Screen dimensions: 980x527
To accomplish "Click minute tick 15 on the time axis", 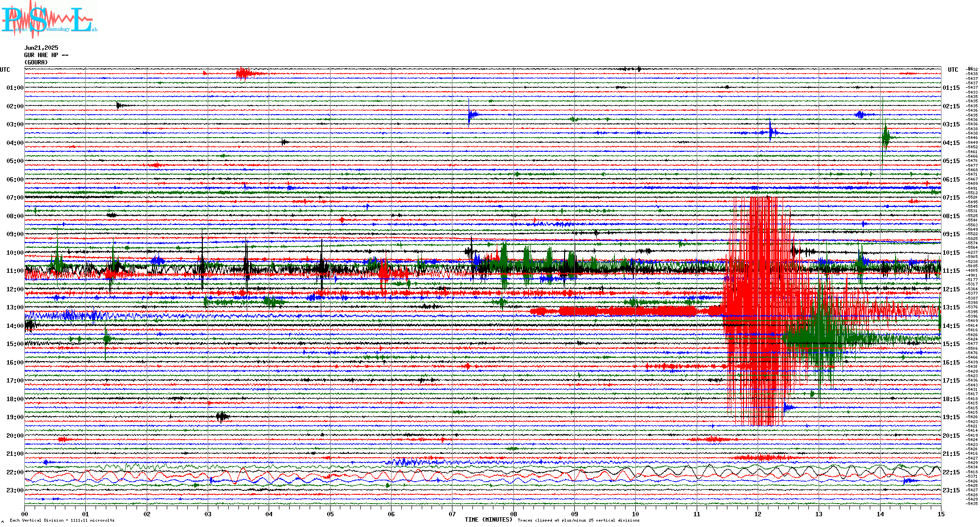I will [941, 514].
